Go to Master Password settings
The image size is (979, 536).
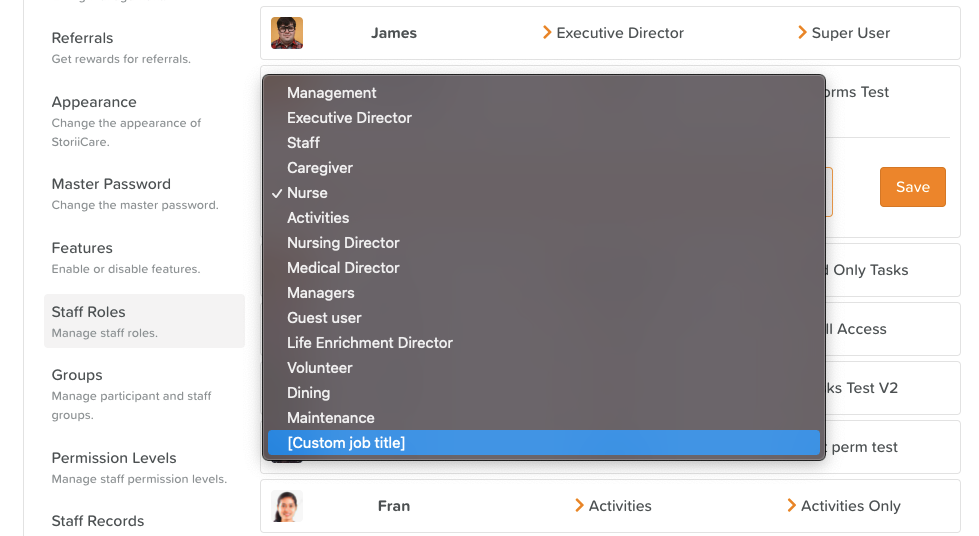144,194
